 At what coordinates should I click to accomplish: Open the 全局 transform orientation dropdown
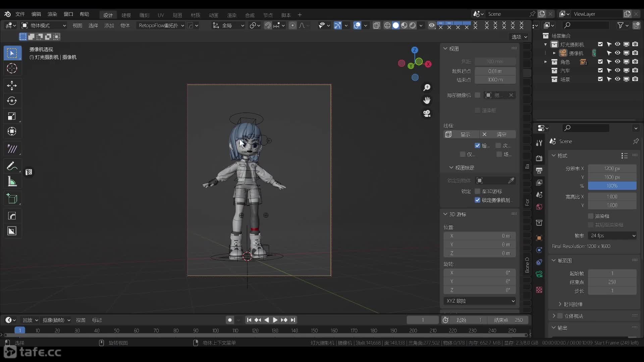(228, 25)
